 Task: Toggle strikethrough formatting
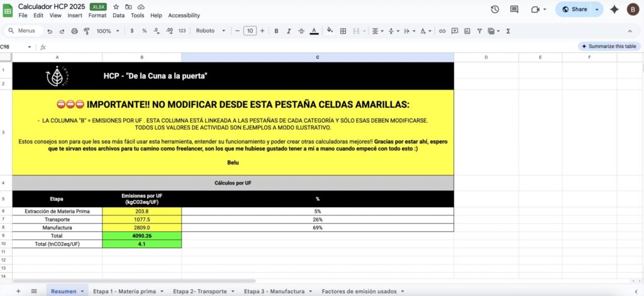coord(301,31)
